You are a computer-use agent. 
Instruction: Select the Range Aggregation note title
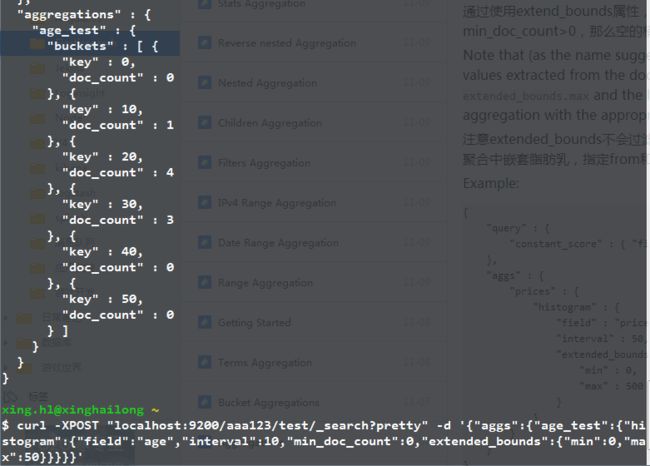265,283
